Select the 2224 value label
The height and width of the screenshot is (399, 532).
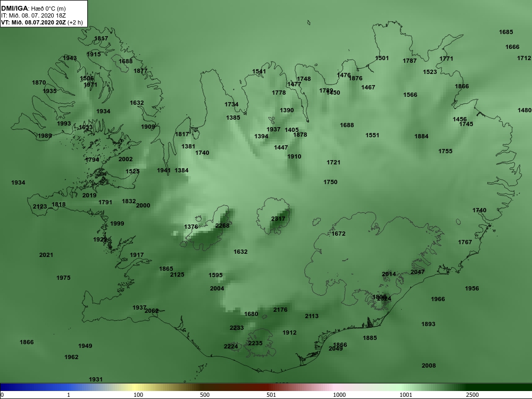[x=231, y=346]
